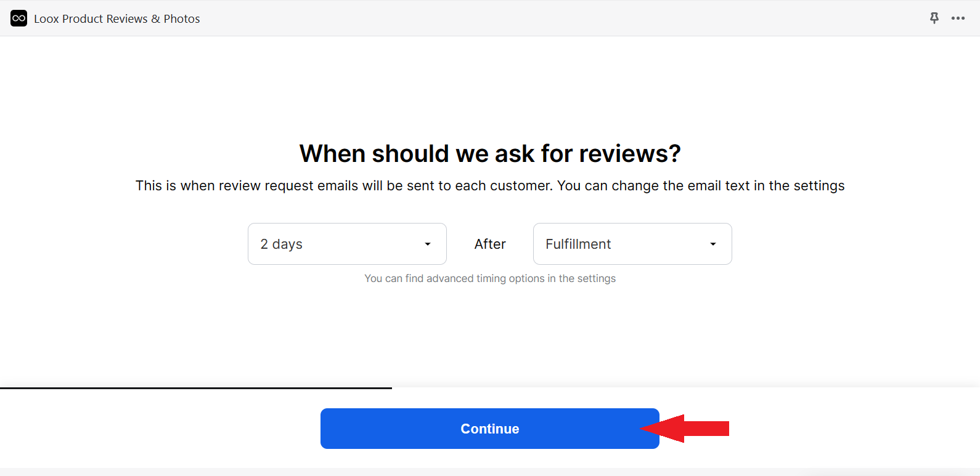
Task: Click empty space in the top header bar
Action: [555, 18]
